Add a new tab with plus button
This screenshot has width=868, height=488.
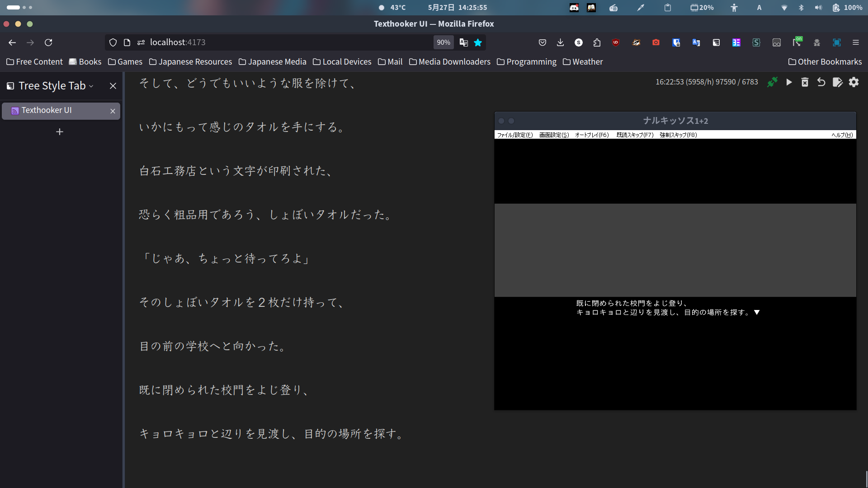click(x=60, y=132)
